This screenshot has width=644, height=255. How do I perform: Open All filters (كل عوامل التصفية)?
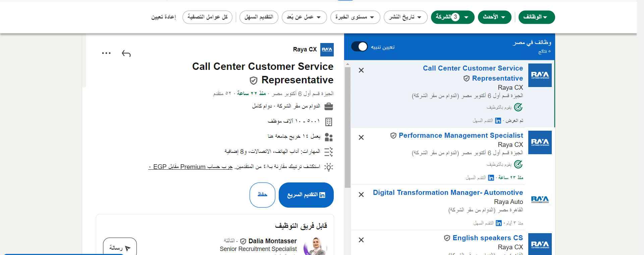point(207,17)
